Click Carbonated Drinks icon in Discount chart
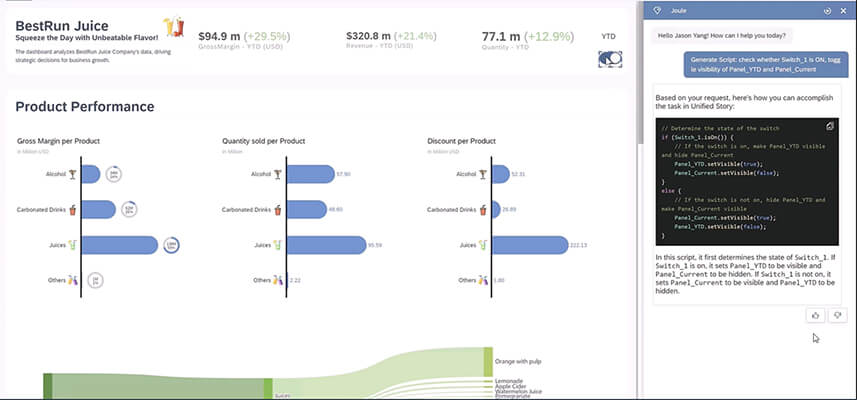The width and height of the screenshot is (857, 400). pos(483,210)
